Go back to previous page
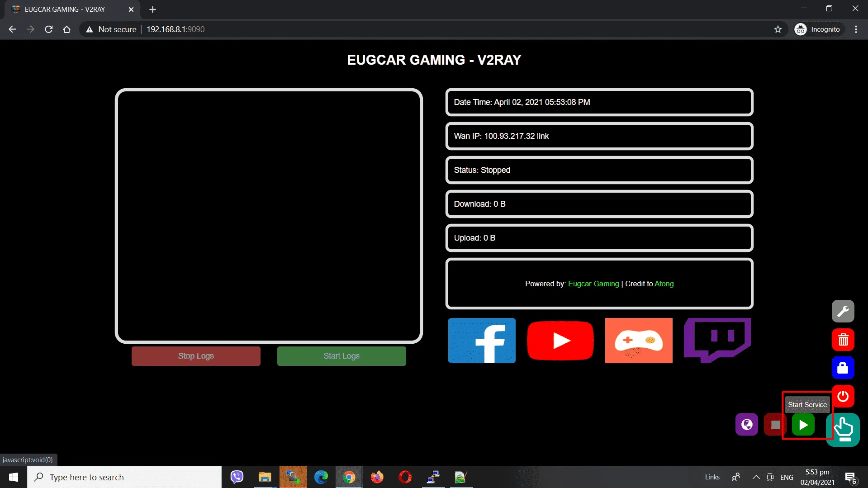Image resolution: width=868 pixels, height=488 pixels. (x=12, y=29)
